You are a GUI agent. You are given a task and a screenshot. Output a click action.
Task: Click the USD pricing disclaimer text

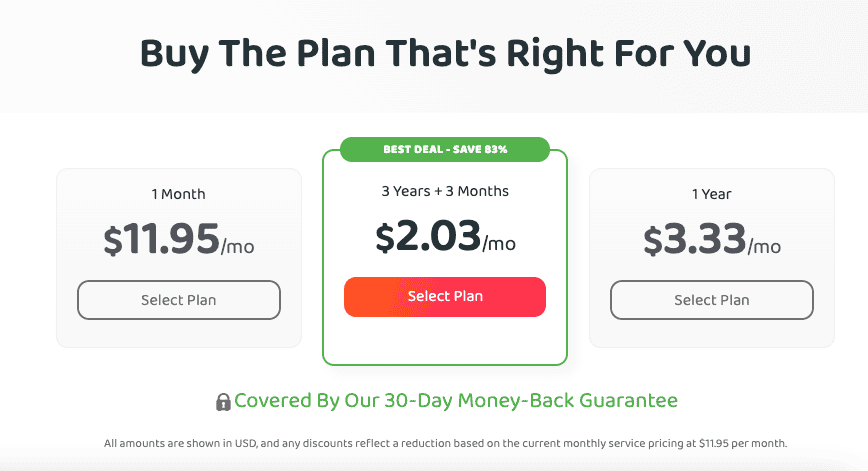445,443
